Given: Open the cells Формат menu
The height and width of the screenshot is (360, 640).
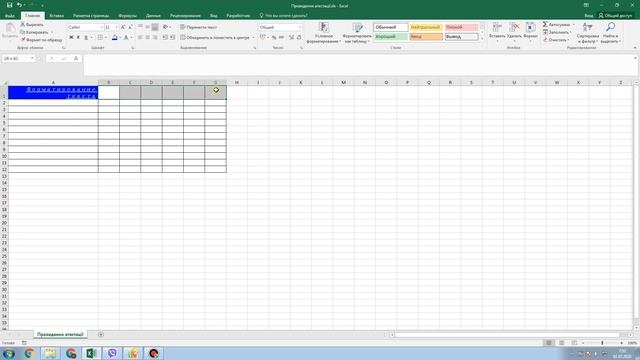Looking at the screenshot, I should pos(530,31).
